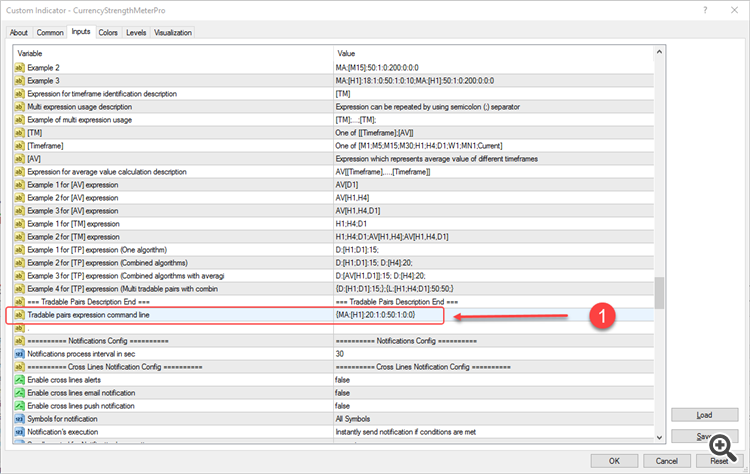Click icon for Example 1 for [TP] expression

coord(19,250)
